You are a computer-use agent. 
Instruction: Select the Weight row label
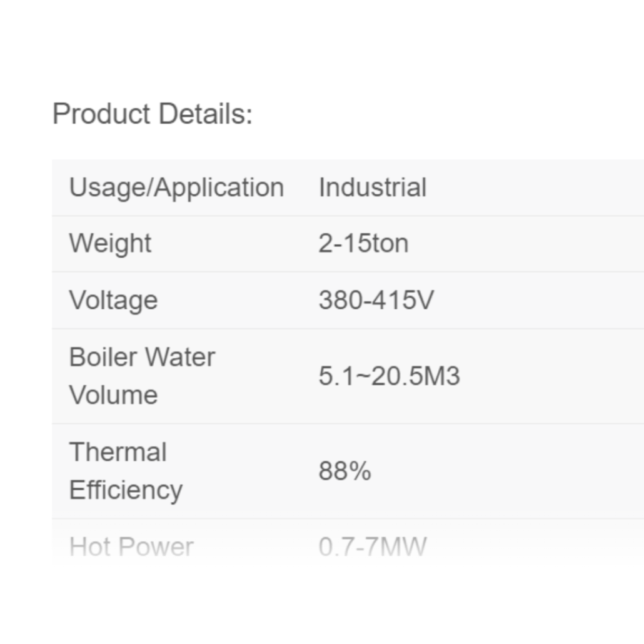110,244
